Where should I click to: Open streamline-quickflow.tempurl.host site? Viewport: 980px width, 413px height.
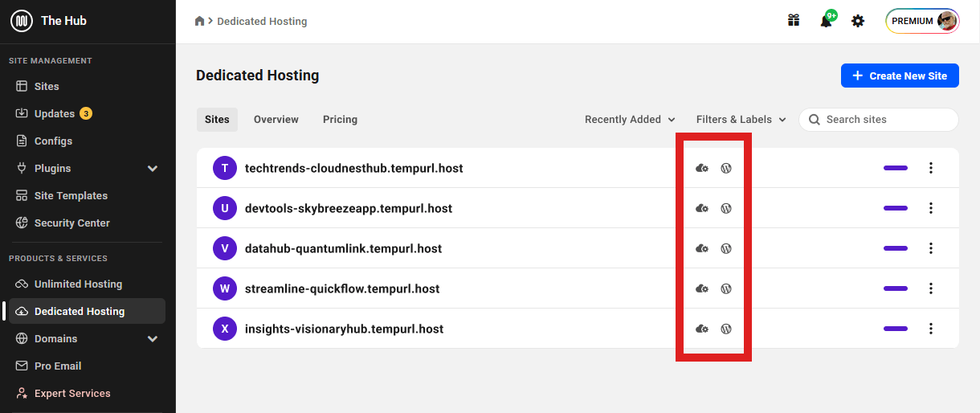[342, 288]
